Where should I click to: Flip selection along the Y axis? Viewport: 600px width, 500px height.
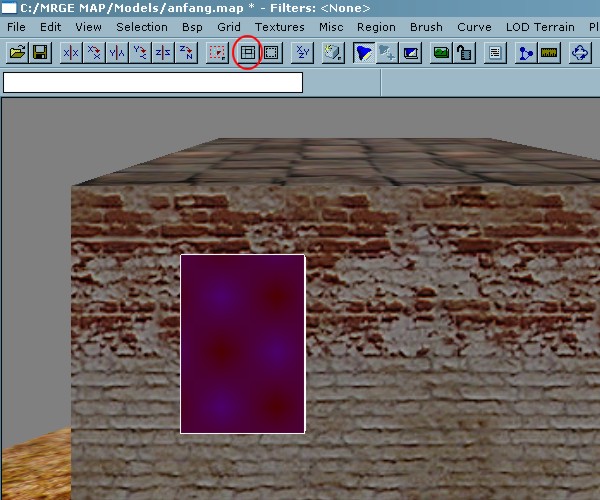117,52
